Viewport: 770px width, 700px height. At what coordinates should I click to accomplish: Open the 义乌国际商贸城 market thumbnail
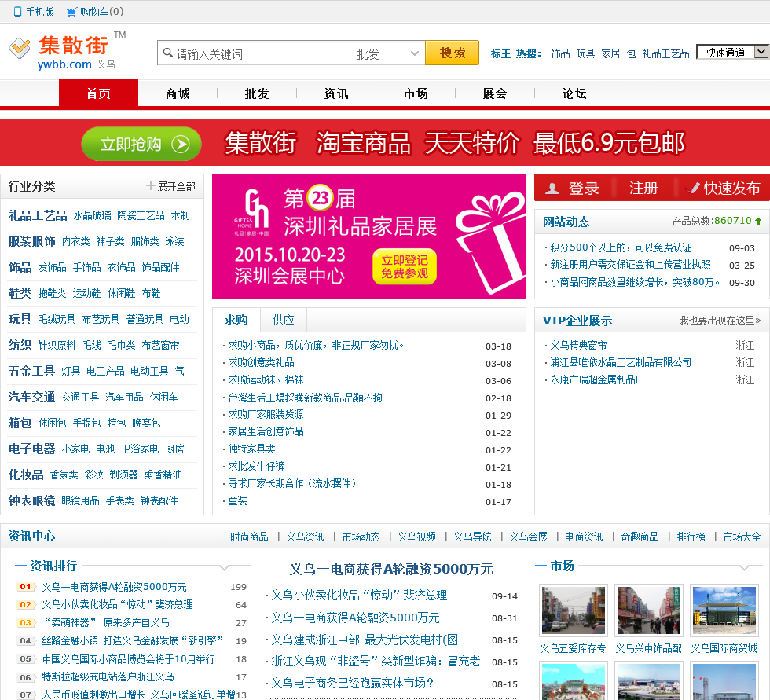[724, 610]
